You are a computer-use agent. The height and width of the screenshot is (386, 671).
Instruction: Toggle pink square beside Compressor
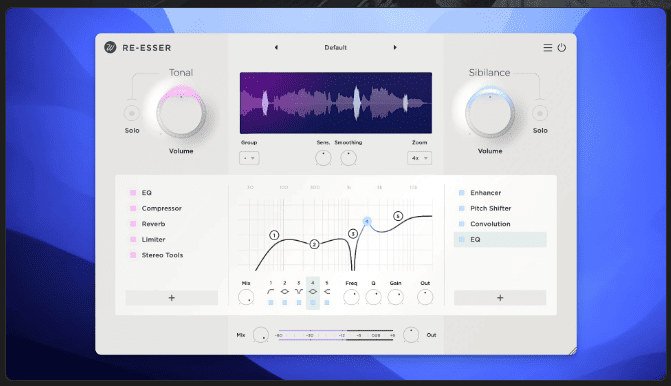[133, 208]
